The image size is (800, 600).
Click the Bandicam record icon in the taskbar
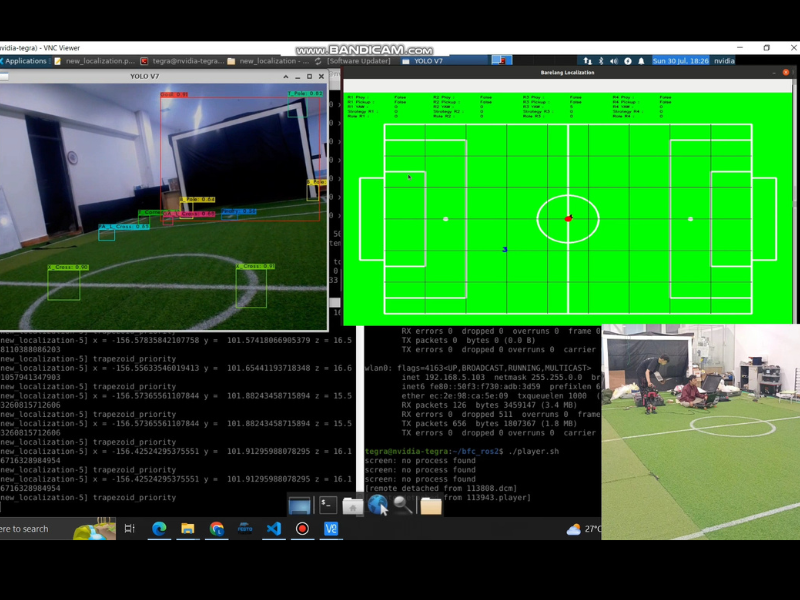click(302, 529)
